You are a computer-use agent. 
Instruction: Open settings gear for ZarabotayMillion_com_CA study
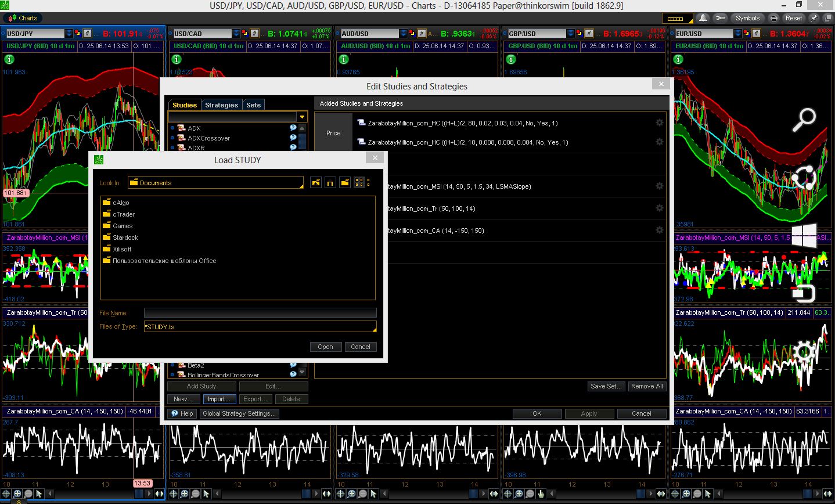(660, 231)
